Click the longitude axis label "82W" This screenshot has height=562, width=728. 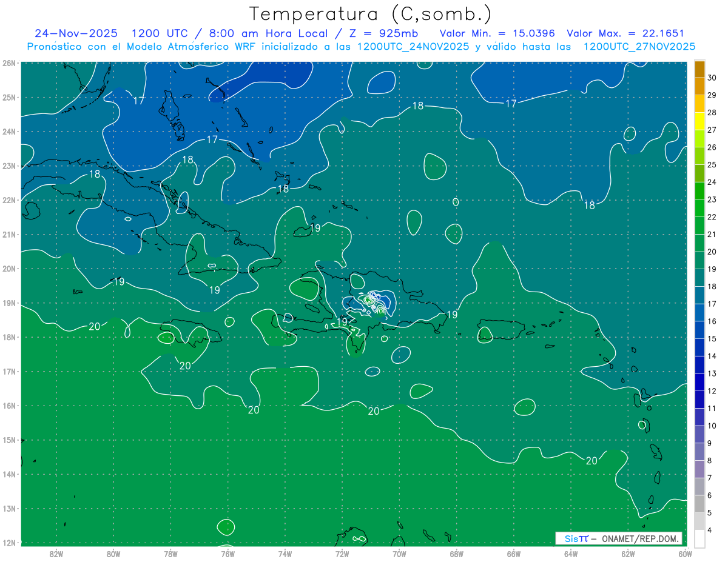(56, 554)
